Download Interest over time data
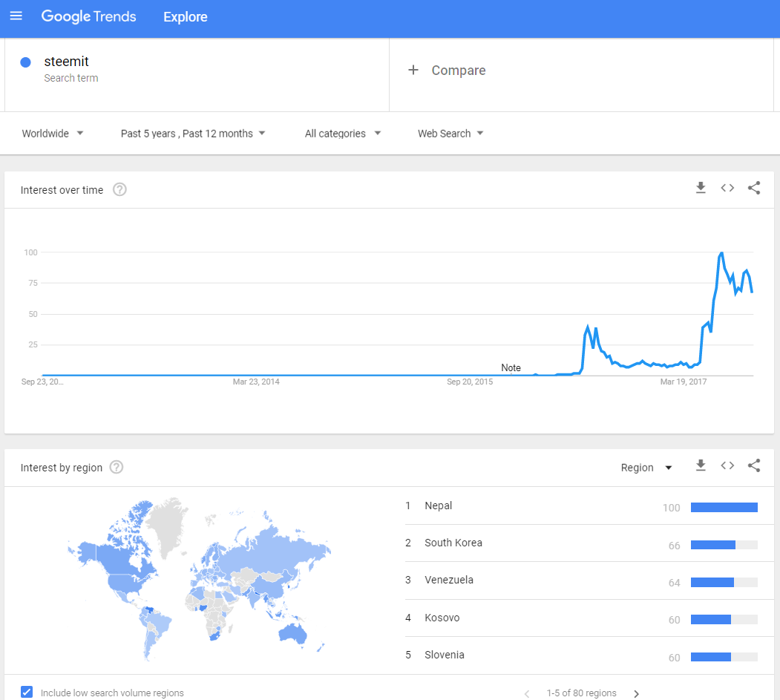The height and width of the screenshot is (700, 780). tap(701, 188)
